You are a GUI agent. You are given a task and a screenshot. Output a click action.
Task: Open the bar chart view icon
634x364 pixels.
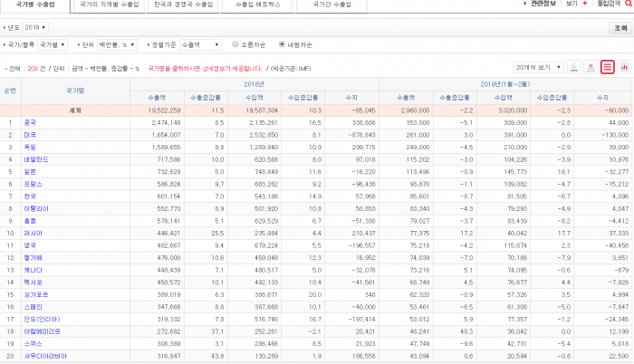tap(624, 67)
